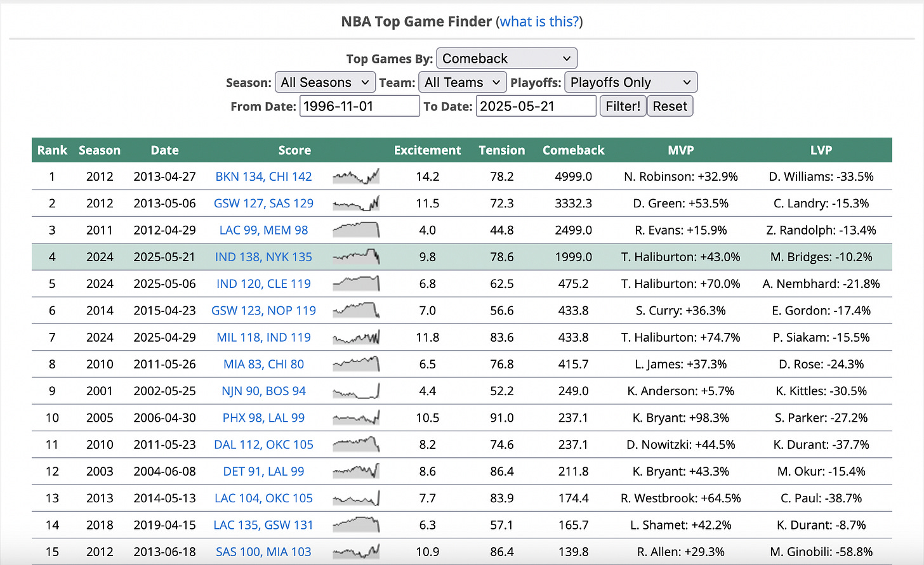Open the IND 120, CLE 119 game link
Image resolution: width=924 pixels, height=565 pixels.
click(x=263, y=283)
